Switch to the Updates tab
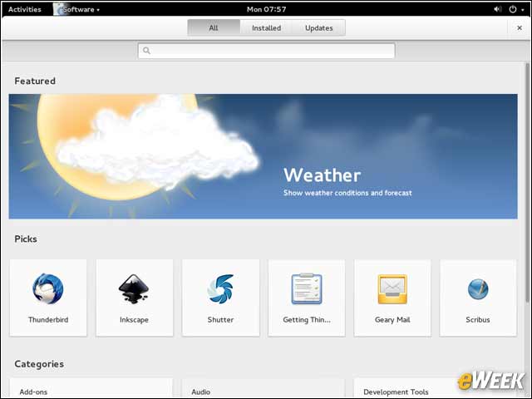The height and width of the screenshot is (399, 532). click(x=319, y=27)
